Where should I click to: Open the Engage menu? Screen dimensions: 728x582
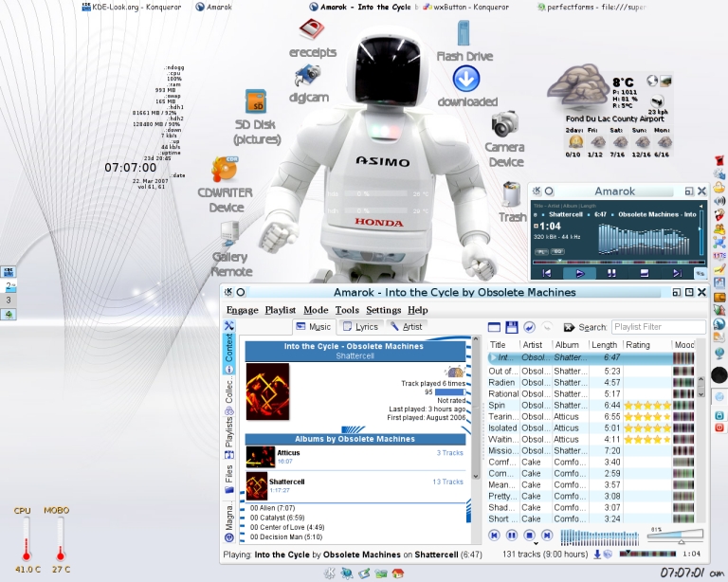(x=243, y=310)
